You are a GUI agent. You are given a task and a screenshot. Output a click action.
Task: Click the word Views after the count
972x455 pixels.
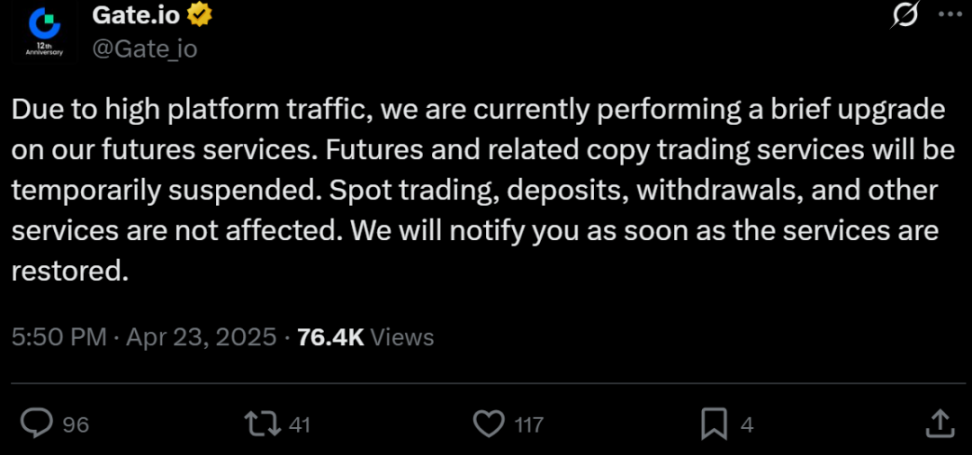pyautogui.click(x=402, y=337)
